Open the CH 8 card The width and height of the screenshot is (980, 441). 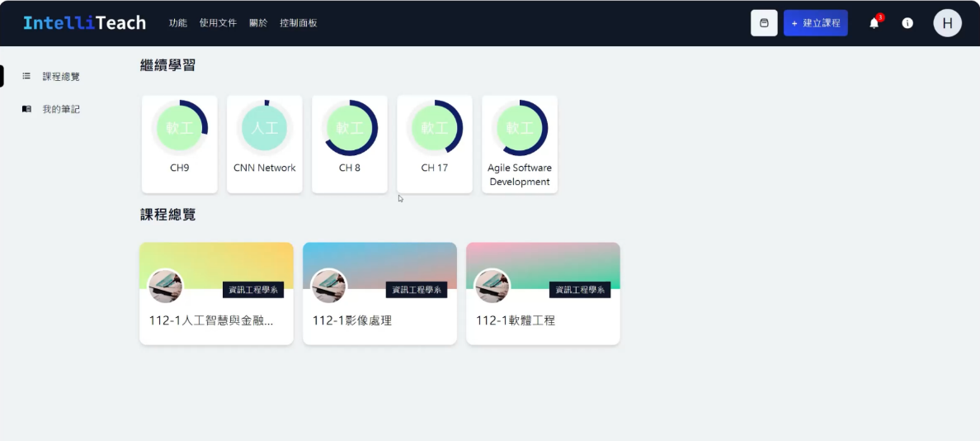pos(350,145)
